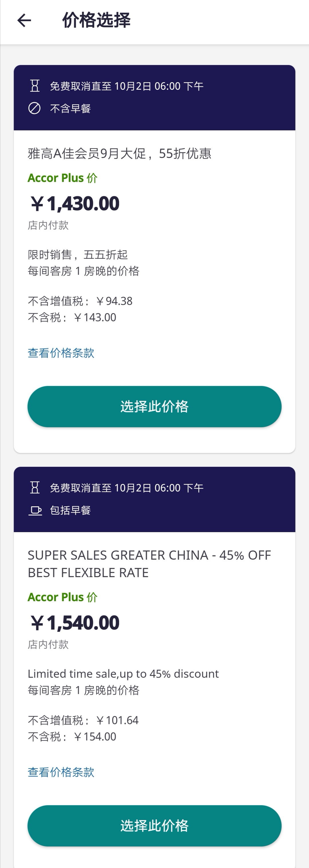Go back using the arrow icon
This screenshot has height=868, width=309.
tap(24, 21)
